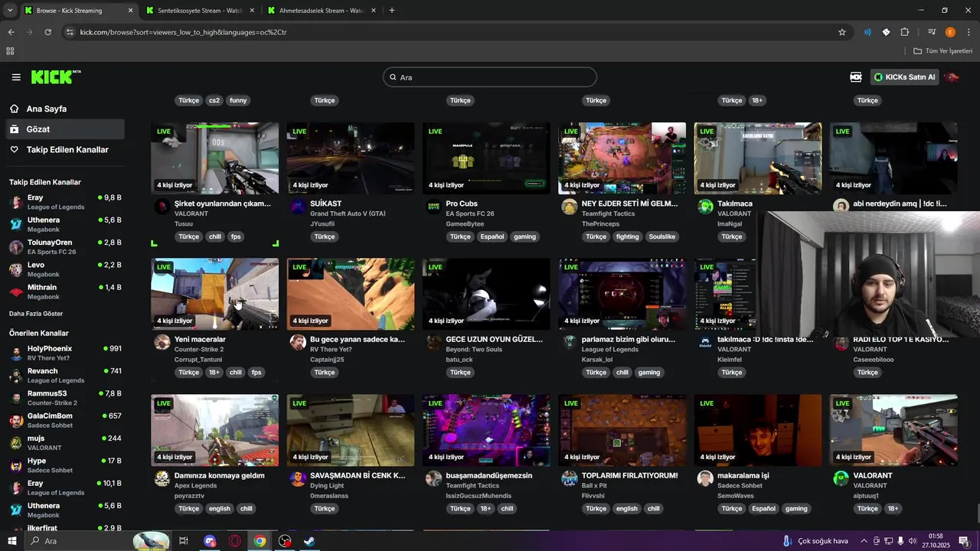Click Teamfight Tactics category under buaşamadandüşemezsin

coord(472,485)
